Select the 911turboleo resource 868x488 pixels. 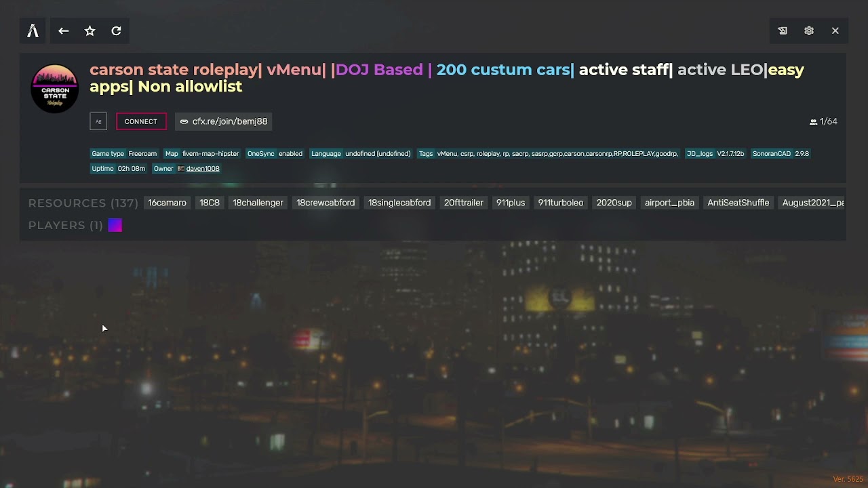(x=561, y=203)
